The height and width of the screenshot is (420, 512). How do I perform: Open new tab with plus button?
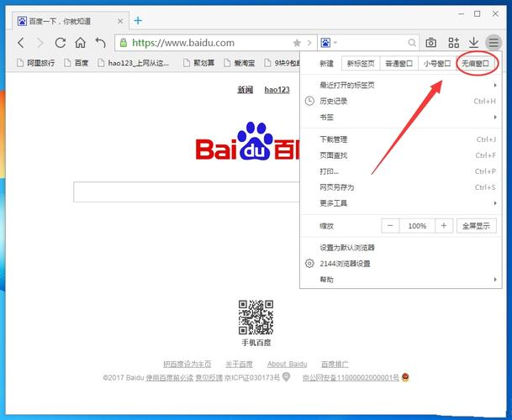138,20
